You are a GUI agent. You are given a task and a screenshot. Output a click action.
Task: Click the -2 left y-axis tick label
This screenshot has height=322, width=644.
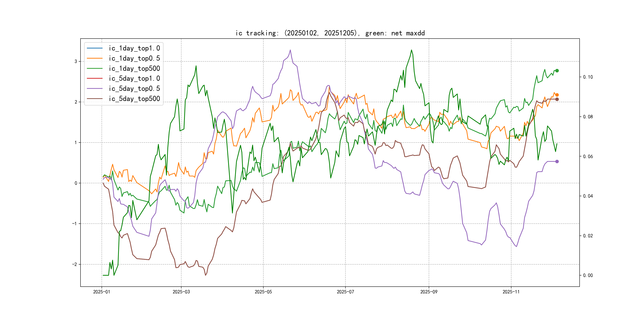[75, 264]
